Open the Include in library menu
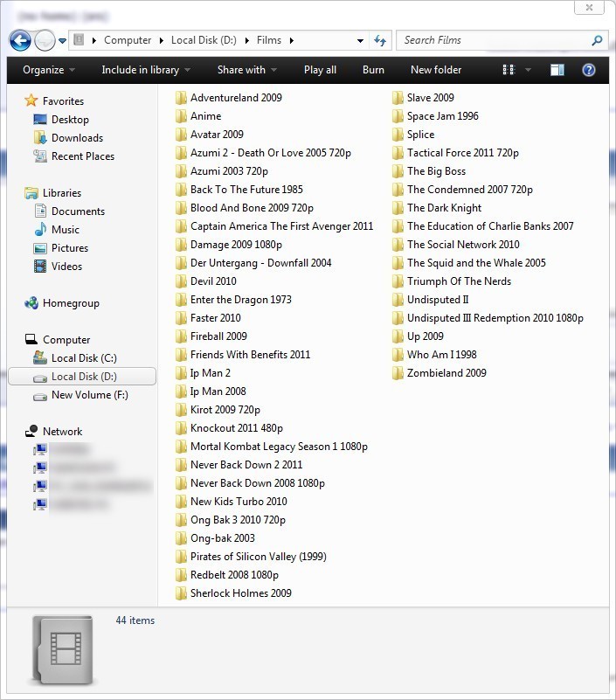Viewport: 616px width, 700px height. click(146, 70)
